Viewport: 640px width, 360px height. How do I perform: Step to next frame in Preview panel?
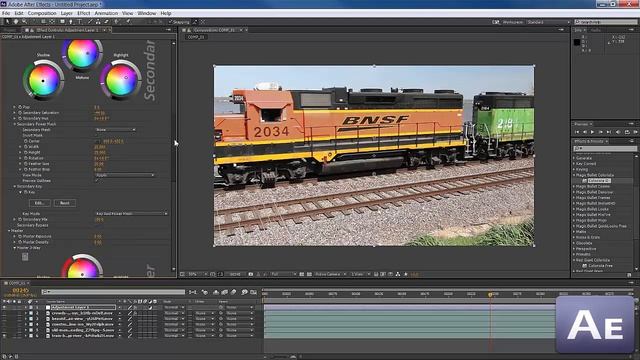(x=600, y=132)
